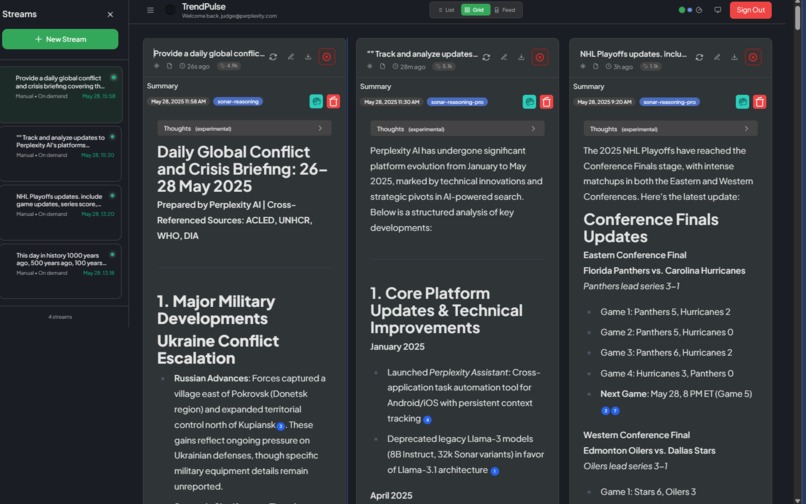Edit the global conflict stream card
The width and height of the screenshot is (806, 504).
tap(291, 57)
